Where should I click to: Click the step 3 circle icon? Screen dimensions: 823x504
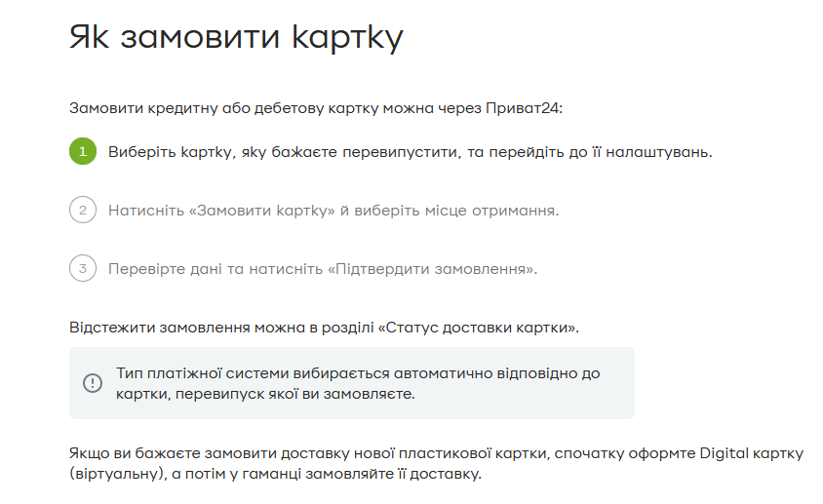click(x=83, y=268)
